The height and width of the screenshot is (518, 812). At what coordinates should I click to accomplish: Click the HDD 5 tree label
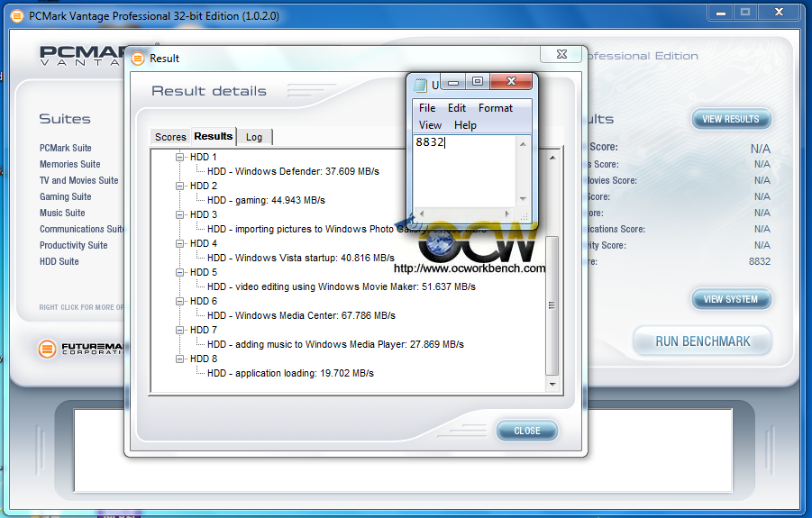[204, 272]
